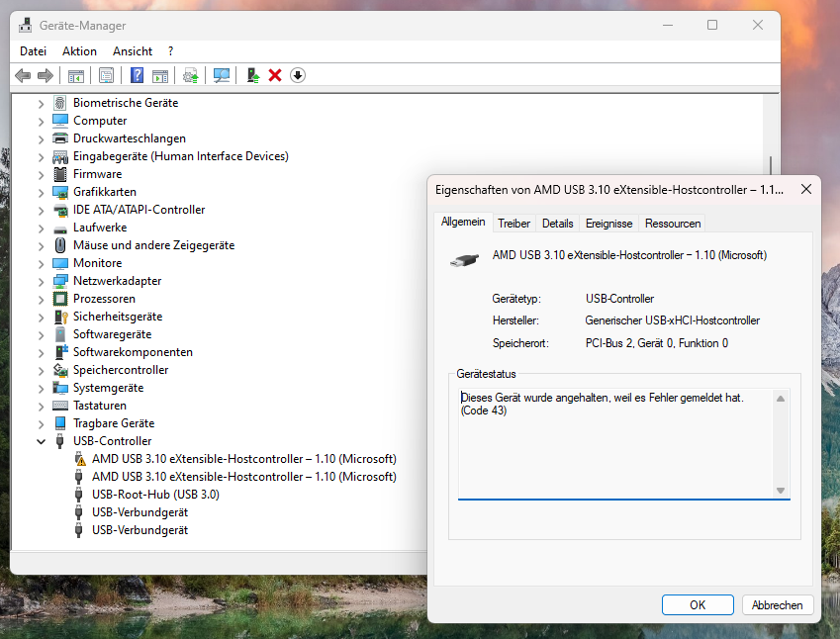840x639 pixels.
Task: Click the Update driver toolbar icon
Action: pyautogui.click(x=191, y=75)
